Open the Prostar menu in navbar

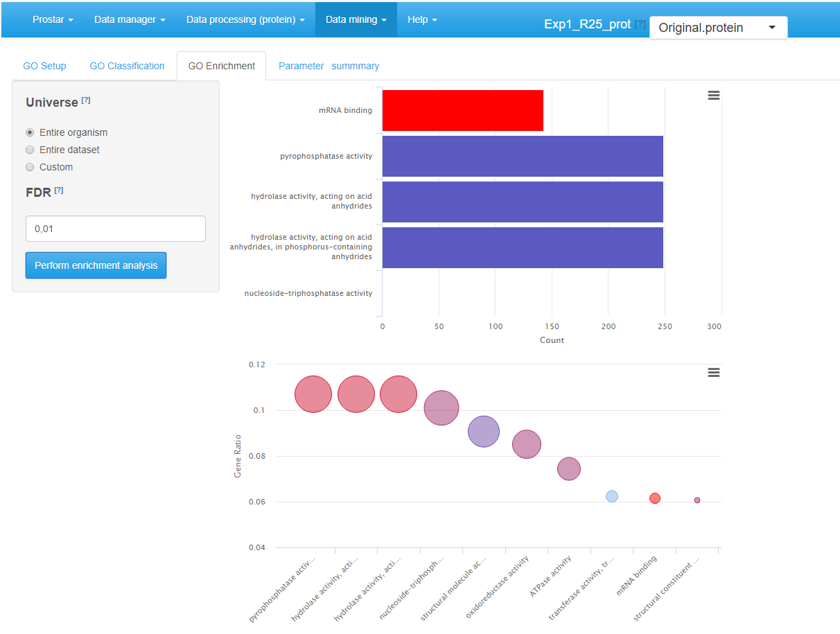53,19
